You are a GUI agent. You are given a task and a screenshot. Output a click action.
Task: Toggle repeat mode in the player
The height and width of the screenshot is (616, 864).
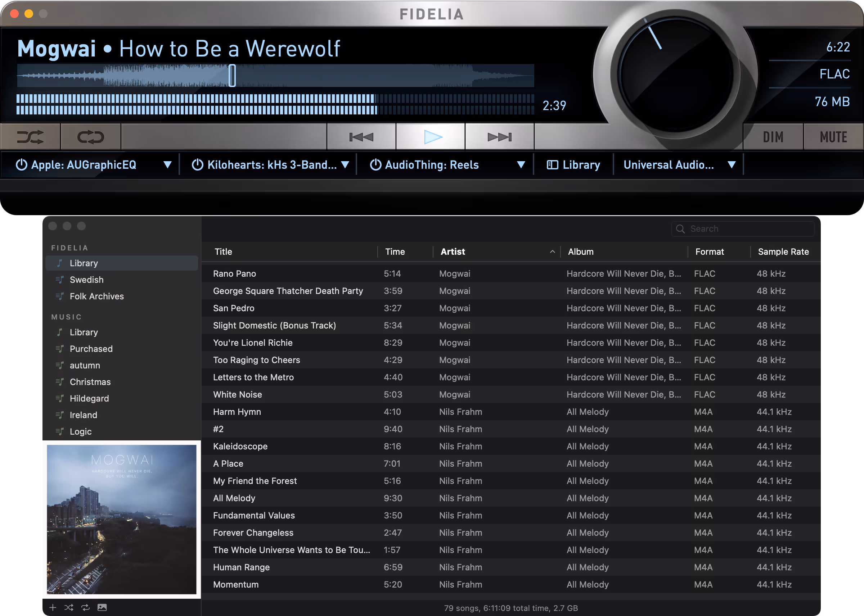point(91,137)
